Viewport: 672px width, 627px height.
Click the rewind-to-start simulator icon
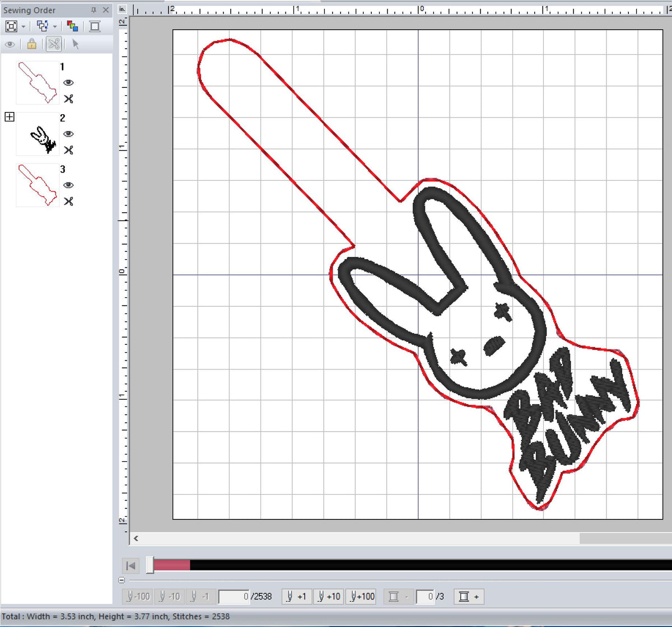[x=130, y=566]
